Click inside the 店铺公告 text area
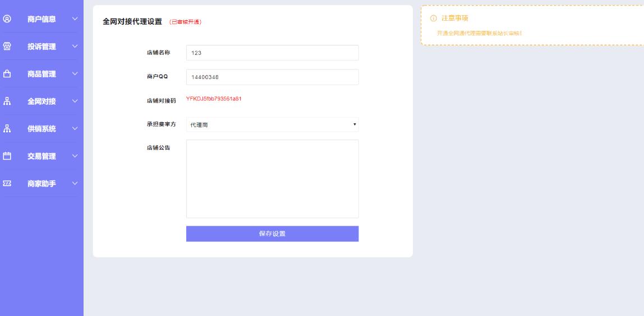Image resolution: width=644 pixels, height=316 pixels. coord(272,178)
